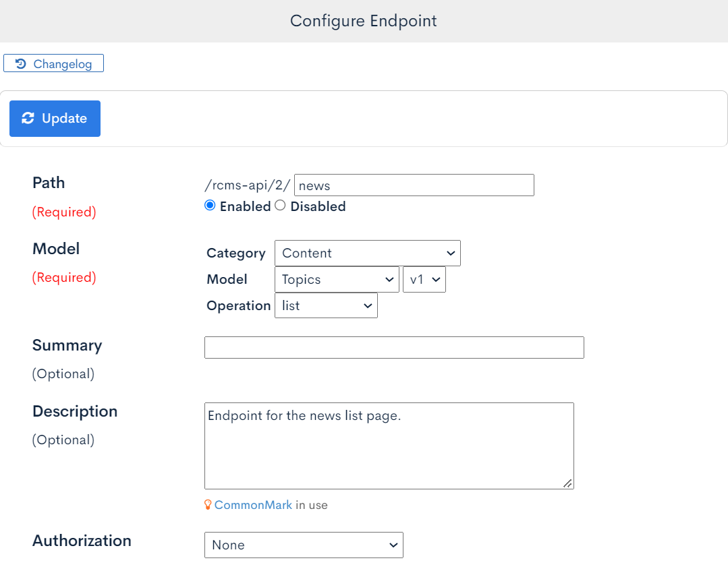Image resolution: width=728 pixels, height=573 pixels.
Task: Click the Category dropdown chevron
Action: tap(450, 253)
